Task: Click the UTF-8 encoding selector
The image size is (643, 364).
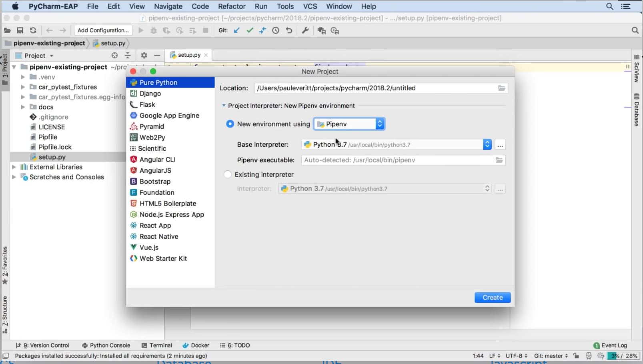Action: 516,356
